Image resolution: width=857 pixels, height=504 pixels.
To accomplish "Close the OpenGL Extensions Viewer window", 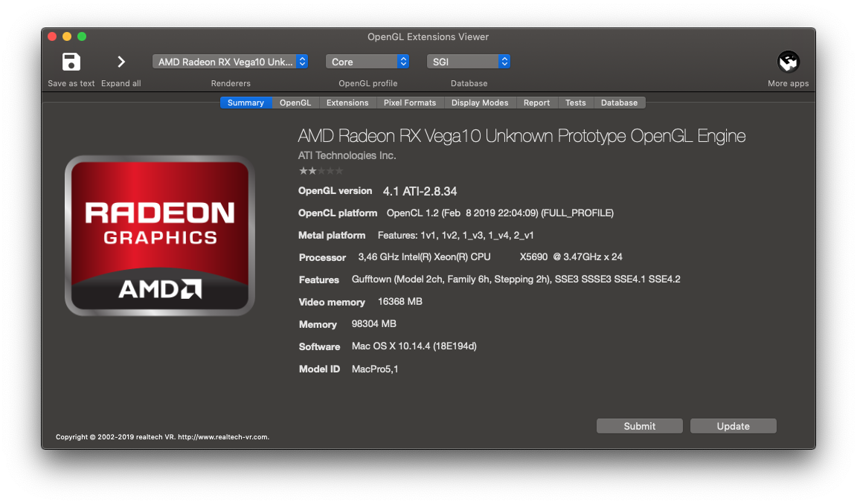I will point(52,36).
